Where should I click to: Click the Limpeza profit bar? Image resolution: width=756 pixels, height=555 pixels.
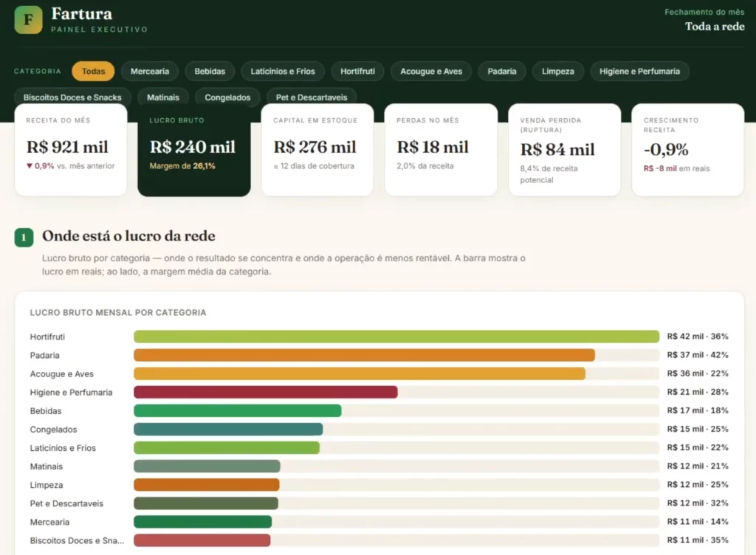point(207,485)
